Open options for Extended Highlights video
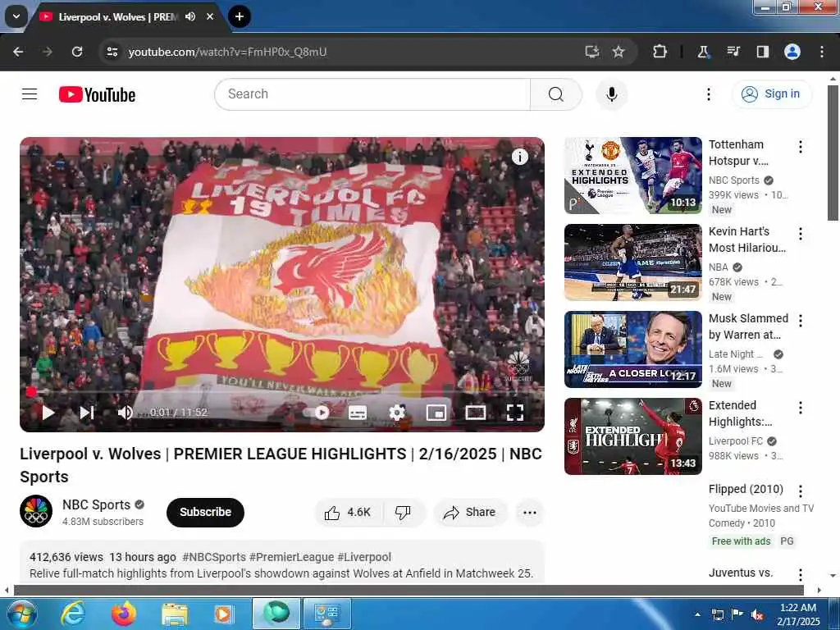The height and width of the screenshot is (630, 840). click(801, 408)
